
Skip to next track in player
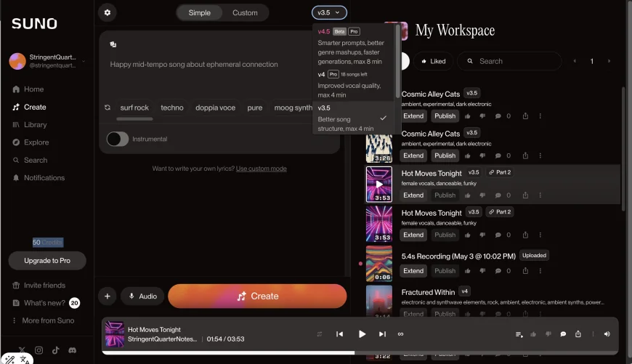(x=382, y=334)
